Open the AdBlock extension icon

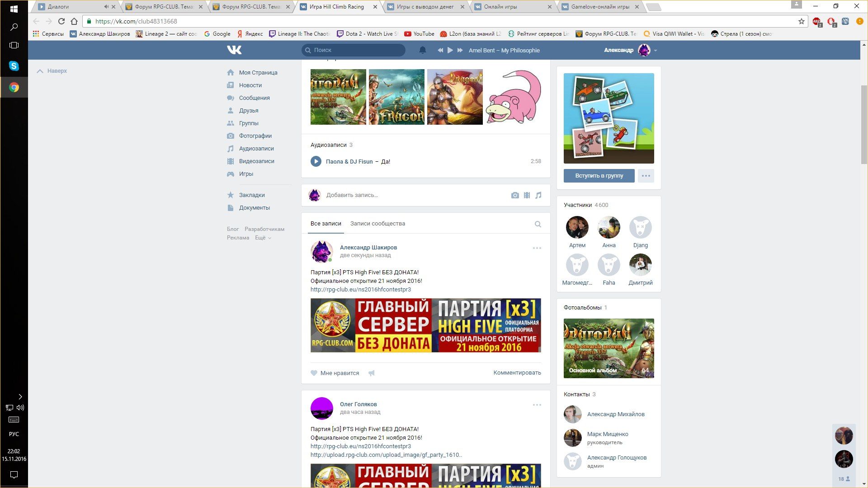pos(816,21)
